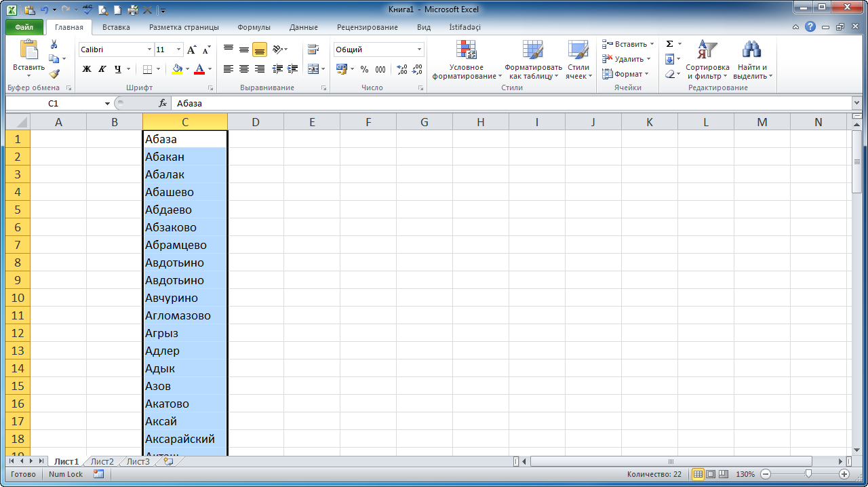Select column header D
The width and height of the screenshot is (868, 487).
[256, 122]
